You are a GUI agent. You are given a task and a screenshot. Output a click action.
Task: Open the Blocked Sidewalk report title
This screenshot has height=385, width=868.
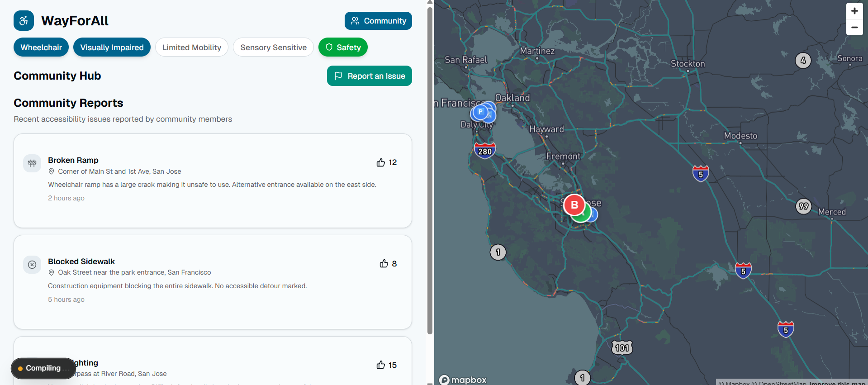(81, 261)
